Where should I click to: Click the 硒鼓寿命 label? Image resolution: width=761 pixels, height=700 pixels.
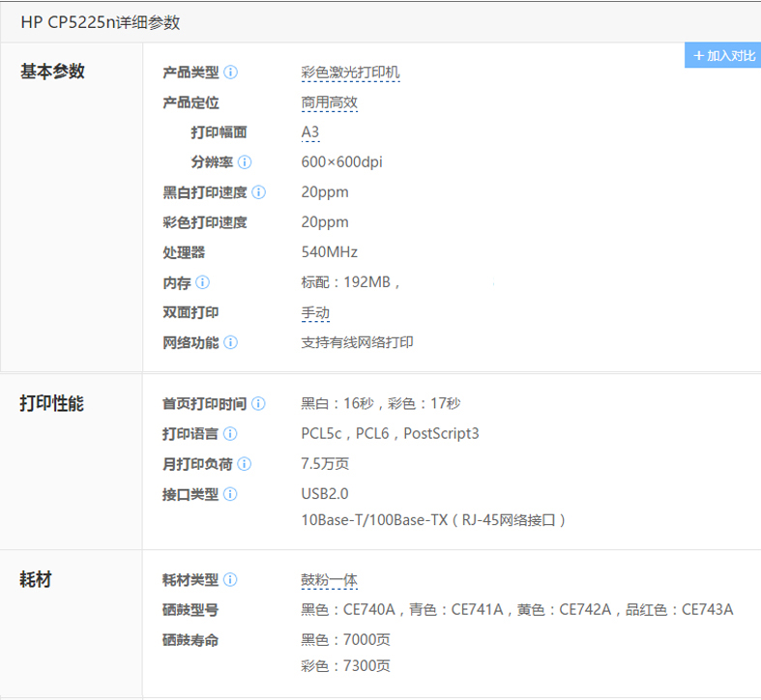coord(190,640)
